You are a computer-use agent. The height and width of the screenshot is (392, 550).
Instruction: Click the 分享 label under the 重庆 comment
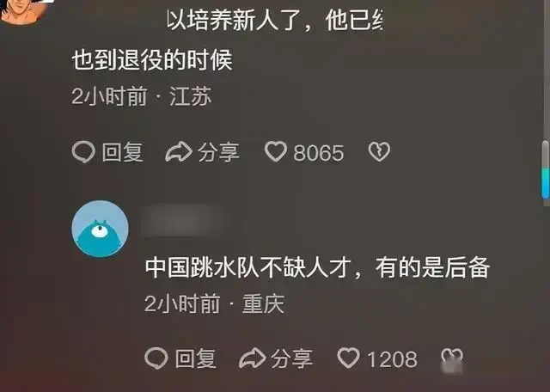click(291, 358)
